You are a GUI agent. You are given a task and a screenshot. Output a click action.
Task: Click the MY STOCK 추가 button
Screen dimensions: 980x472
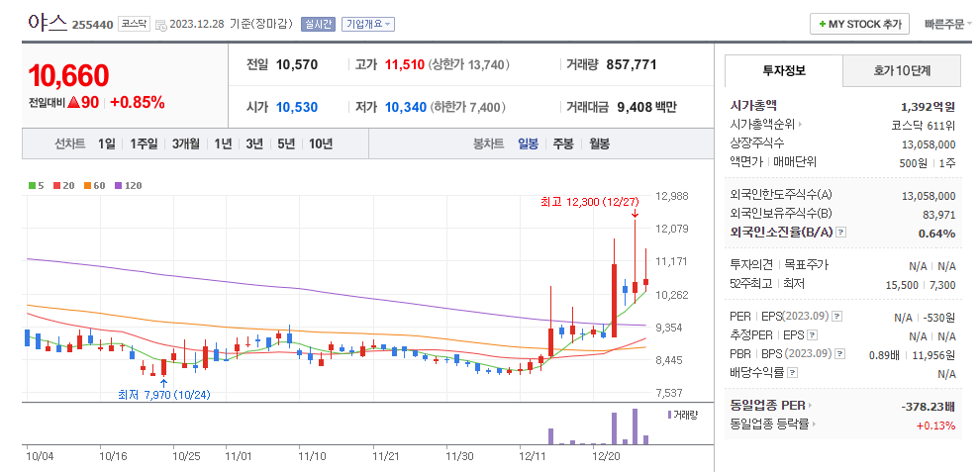[x=860, y=25]
